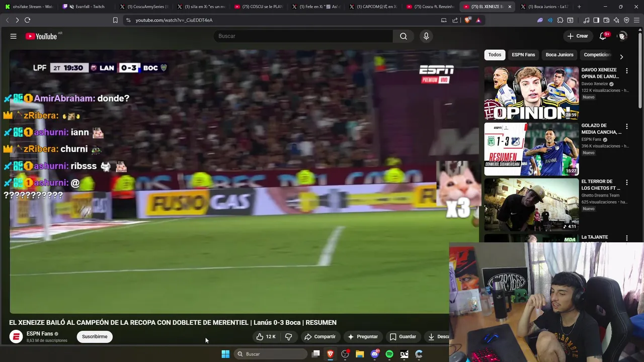Reload the page with the refresh icon
Viewport: 644px width, 362px height.
[27, 20]
